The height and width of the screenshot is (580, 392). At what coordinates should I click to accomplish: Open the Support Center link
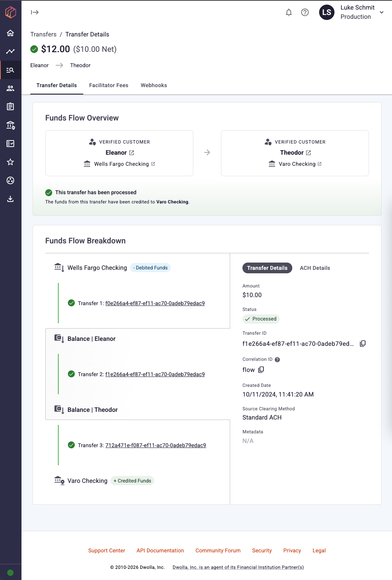coord(107,550)
